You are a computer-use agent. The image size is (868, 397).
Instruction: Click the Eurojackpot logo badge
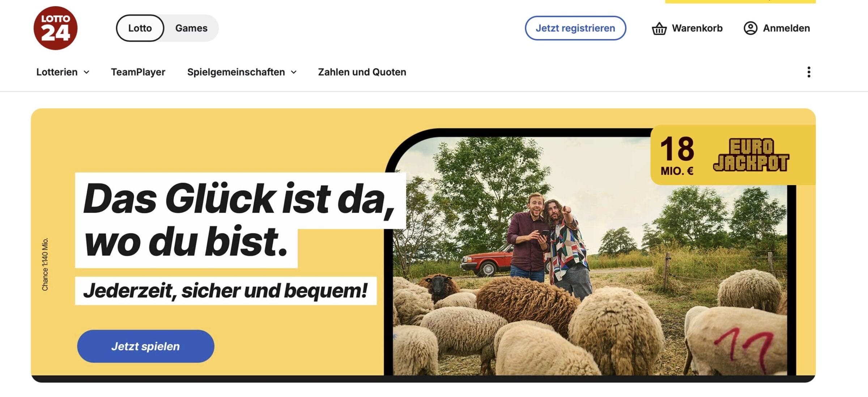coord(751,155)
